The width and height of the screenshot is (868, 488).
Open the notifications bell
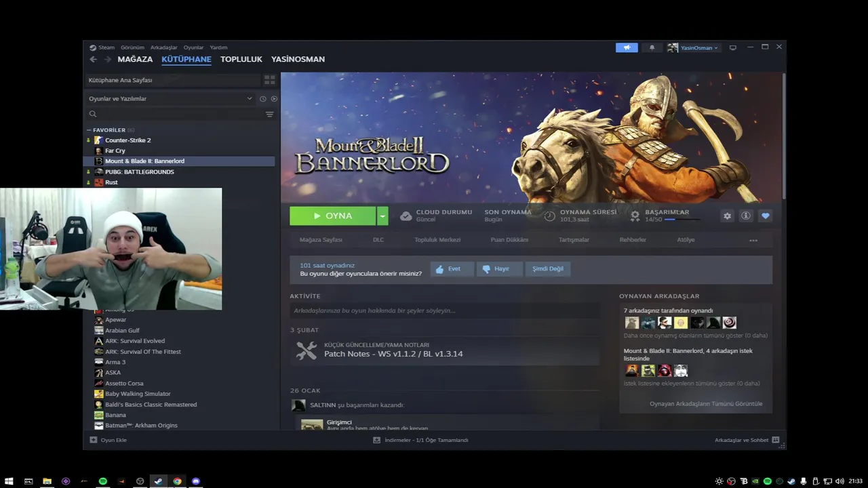coord(652,47)
